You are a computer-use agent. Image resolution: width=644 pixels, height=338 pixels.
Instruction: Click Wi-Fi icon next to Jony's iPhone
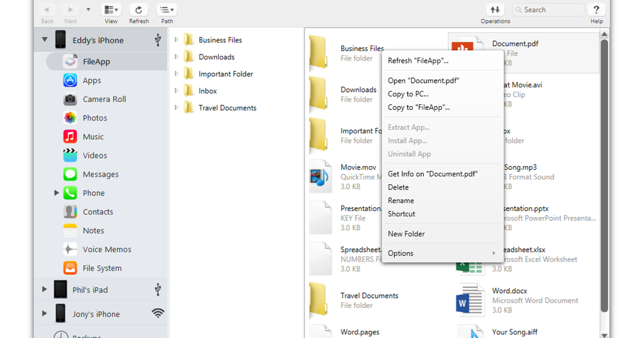pyautogui.click(x=158, y=313)
